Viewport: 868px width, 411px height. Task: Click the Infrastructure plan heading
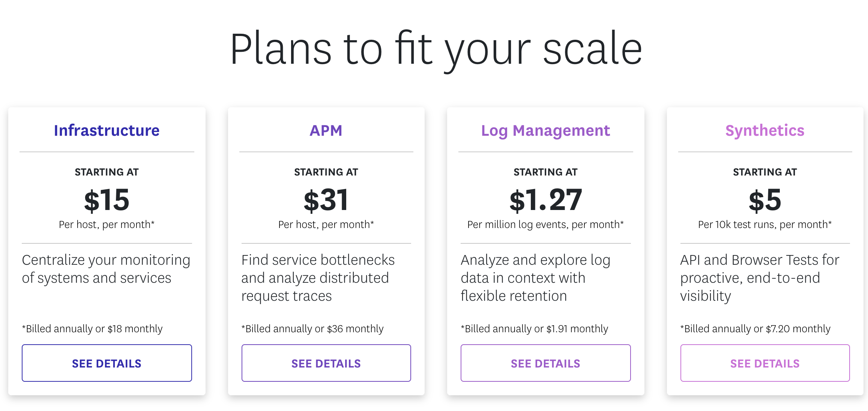107,130
